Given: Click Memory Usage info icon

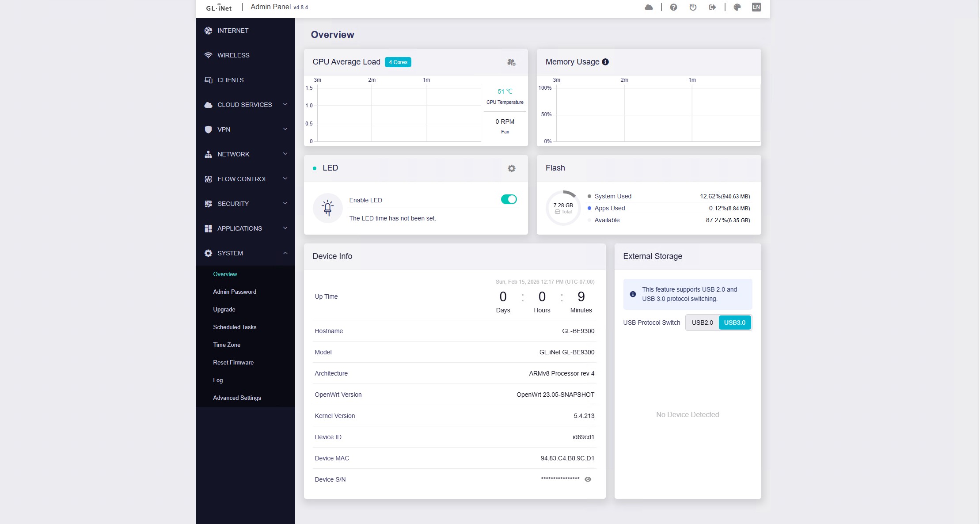Looking at the screenshot, I should [x=605, y=62].
